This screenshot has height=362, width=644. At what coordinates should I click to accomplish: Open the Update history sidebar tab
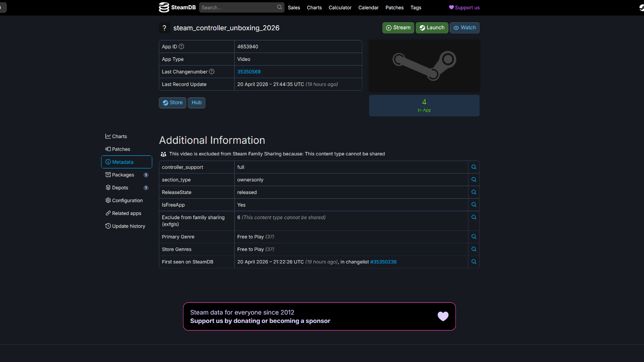[x=127, y=226]
